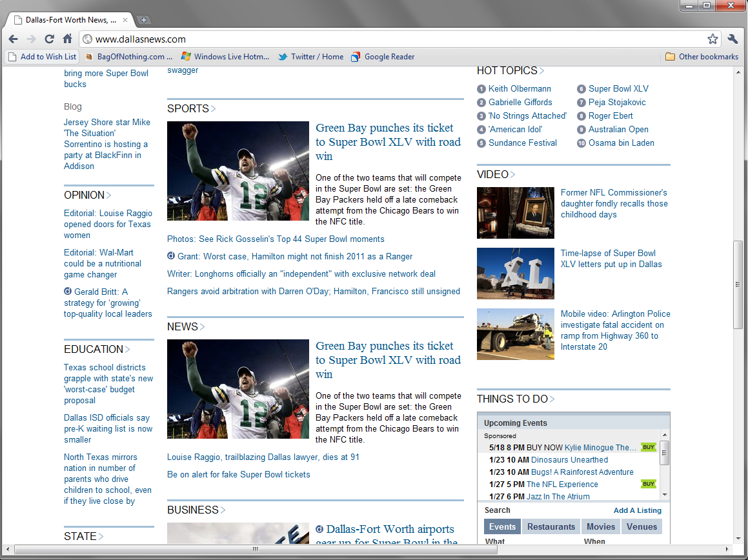Image resolution: width=748 pixels, height=560 pixels.
Task: Click the Add A Listing link
Action: pos(638,510)
